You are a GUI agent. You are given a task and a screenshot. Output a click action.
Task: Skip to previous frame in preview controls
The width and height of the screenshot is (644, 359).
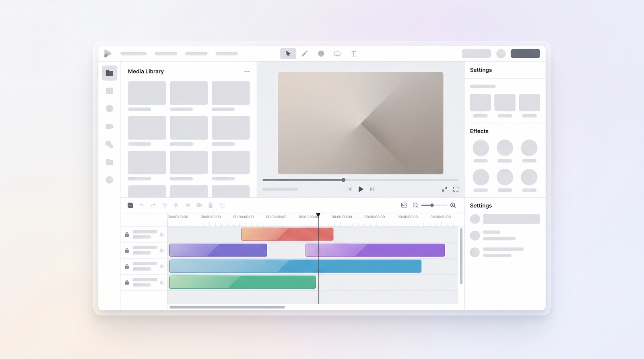(x=349, y=189)
